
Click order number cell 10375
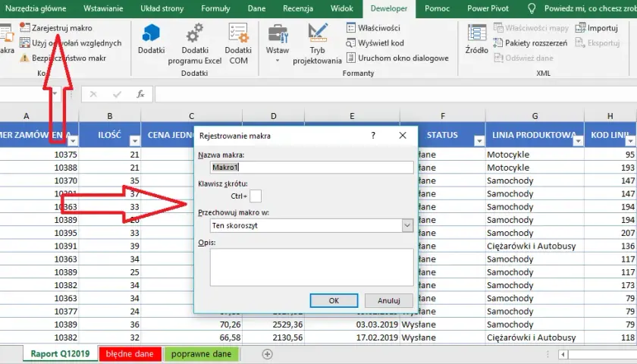[x=39, y=155]
